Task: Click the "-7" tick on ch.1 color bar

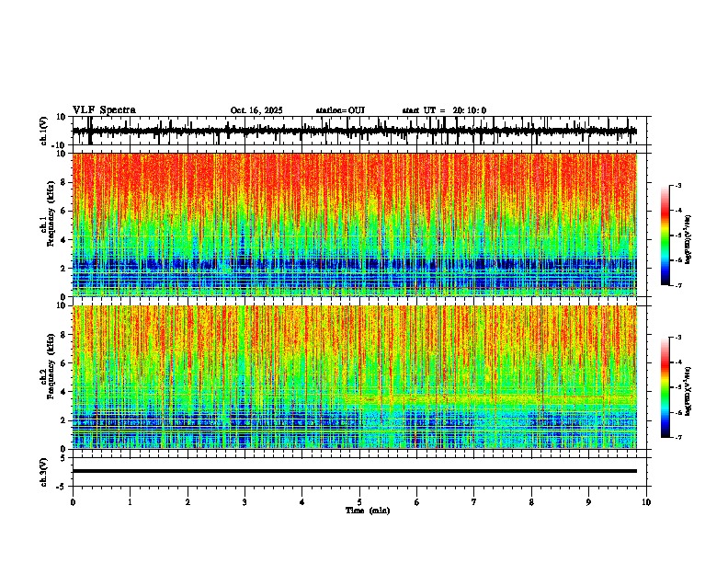Action: coord(677,285)
